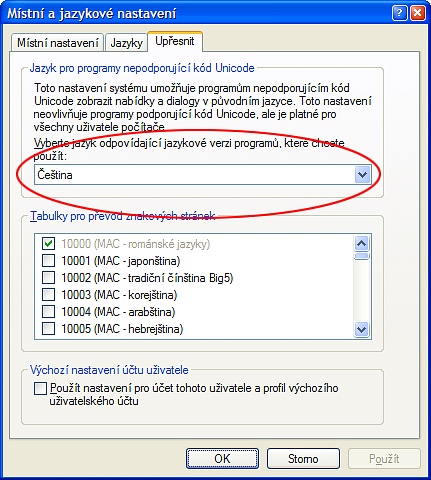Image resolution: width=431 pixels, height=480 pixels.
Task: Cancel with the Storno button
Action: pos(303,459)
